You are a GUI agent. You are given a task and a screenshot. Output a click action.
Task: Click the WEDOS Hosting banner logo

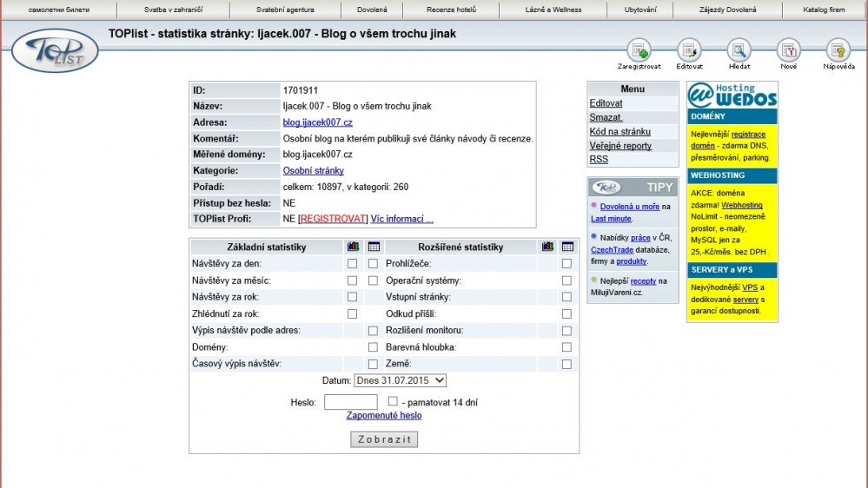click(732, 95)
